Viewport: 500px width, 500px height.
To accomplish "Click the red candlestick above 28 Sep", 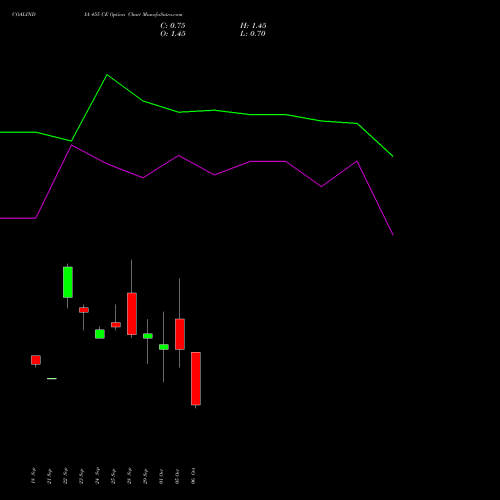I will tap(132, 314).
